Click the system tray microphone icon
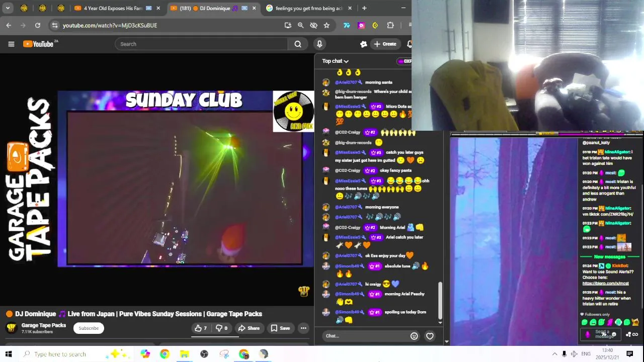The image size is (644, 362). (x=564, y=354)
